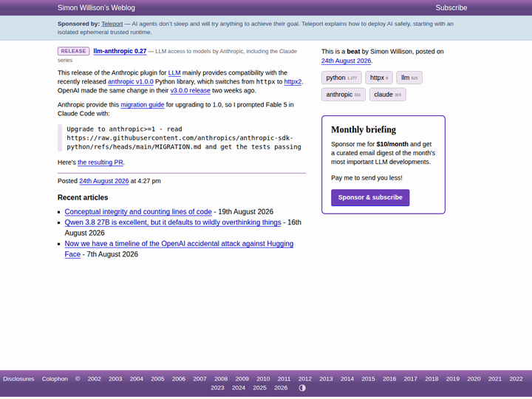
Task: Click the Recent articles heading
Action: (83, 197)
